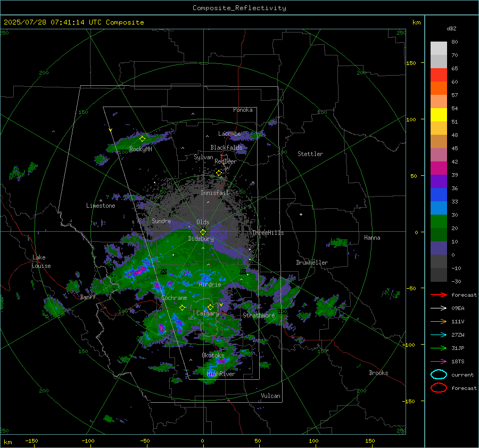Image resolution: width=479 pixels, height=448 pixels.
Task: Click the 80 dBZ white legend swatch
Action: pyautogui.click(x=439, y=48)
